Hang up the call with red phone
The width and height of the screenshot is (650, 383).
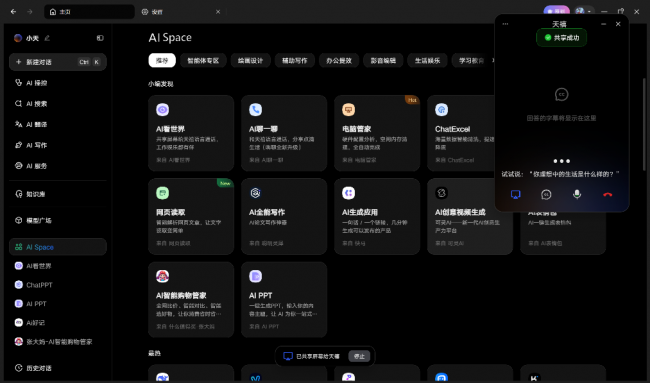607,194
